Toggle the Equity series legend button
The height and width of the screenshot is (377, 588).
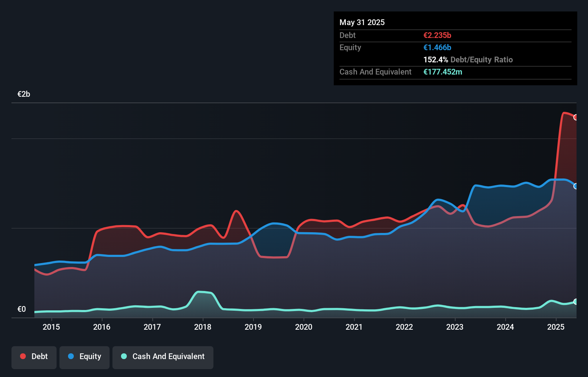pyautogui.click(x=85, y=357)
